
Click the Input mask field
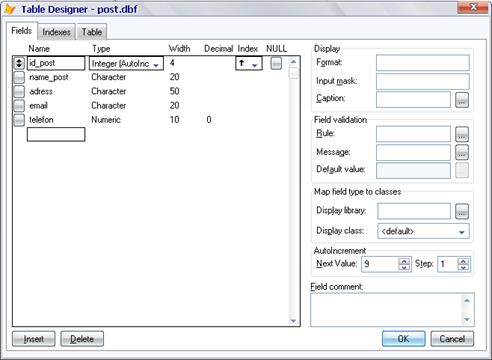[423, 81]
